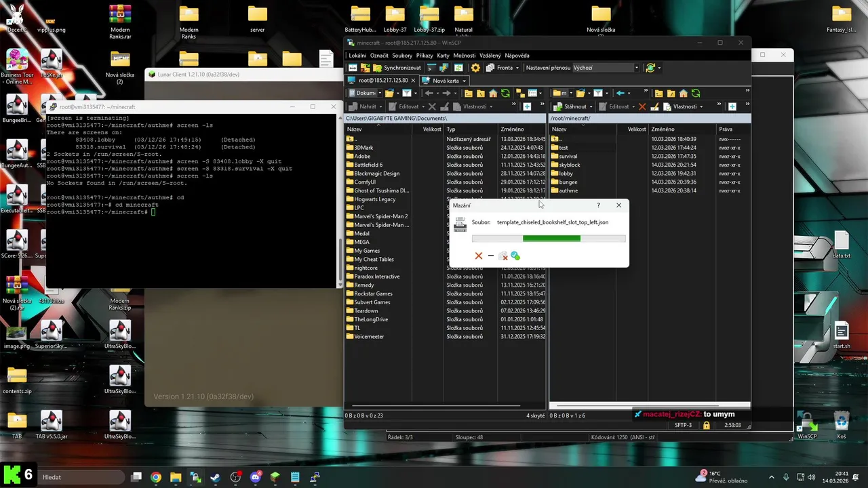868x488 pixels.
Task: Open the Soubory menu
Action: point(402,56)
